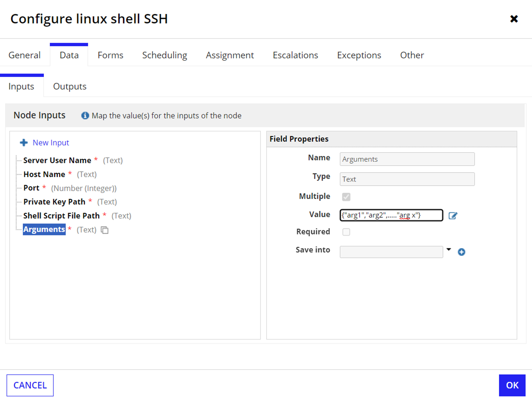The width and height of the screenshot is (532, 400).
Task: Open the expression editor icon next to Value
Action: (453, 215)
